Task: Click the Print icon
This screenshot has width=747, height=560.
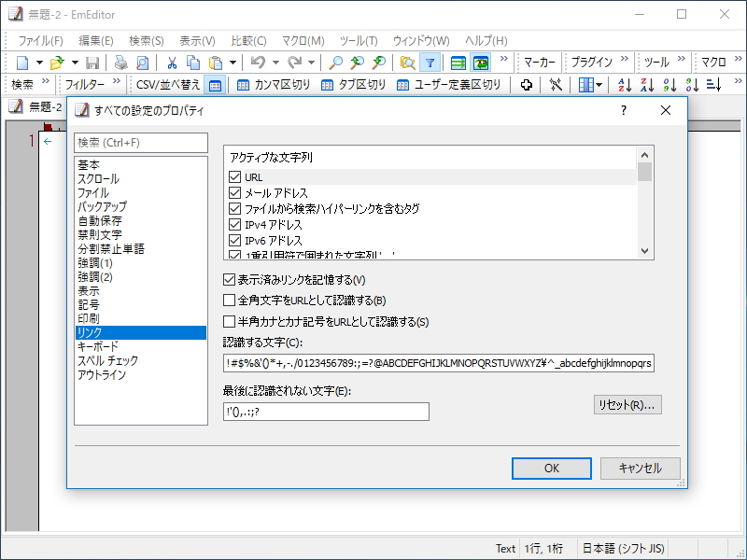Action: pos(120,63)
